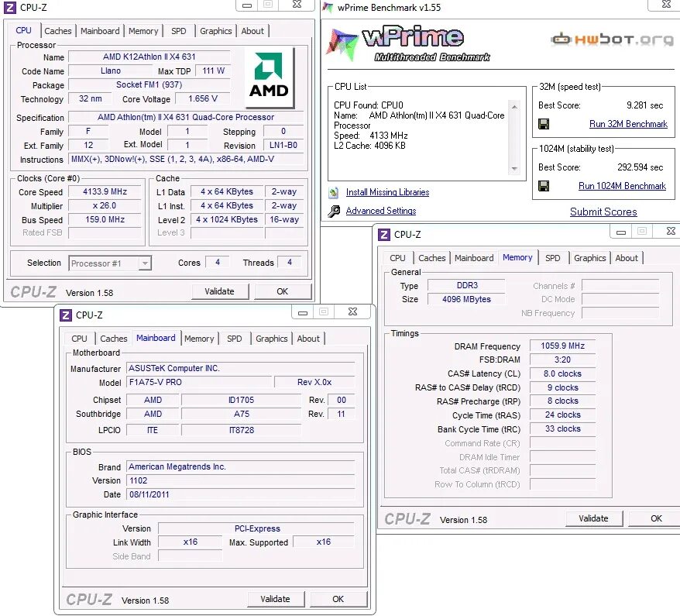Click the Install Missing Libraries icon
This screenshot has height=616, width=680.
[334, 192]
